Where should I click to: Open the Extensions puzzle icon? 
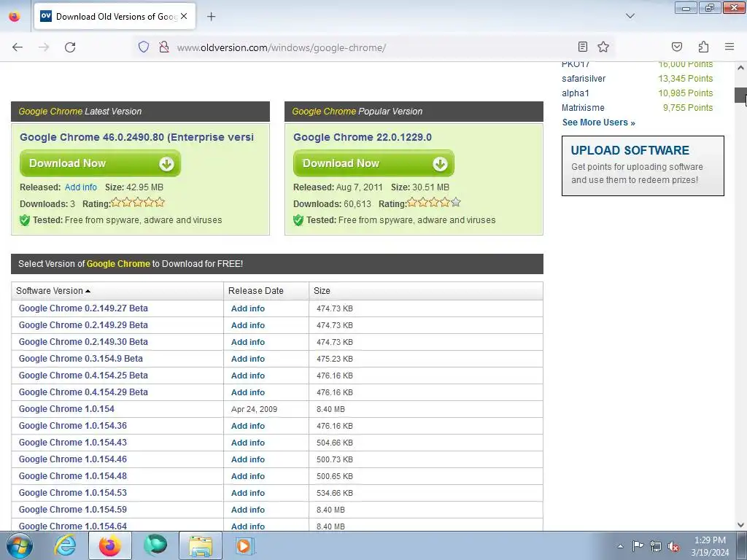pos(703,47)
